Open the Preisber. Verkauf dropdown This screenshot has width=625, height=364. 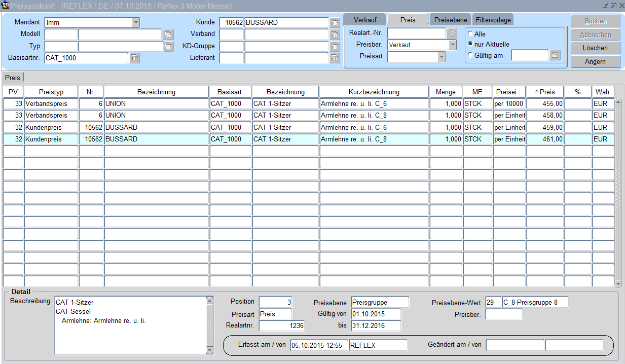(453, 45)
